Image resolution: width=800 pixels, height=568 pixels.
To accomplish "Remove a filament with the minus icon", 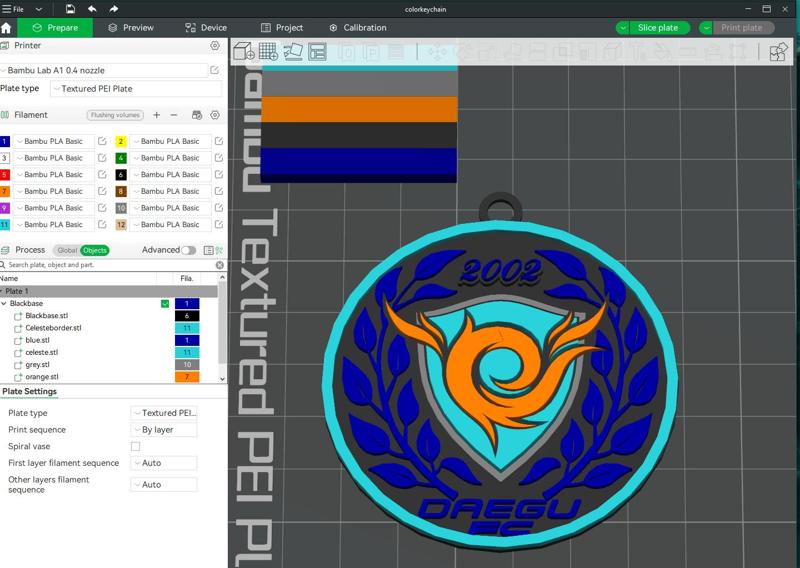I will 173,115.
